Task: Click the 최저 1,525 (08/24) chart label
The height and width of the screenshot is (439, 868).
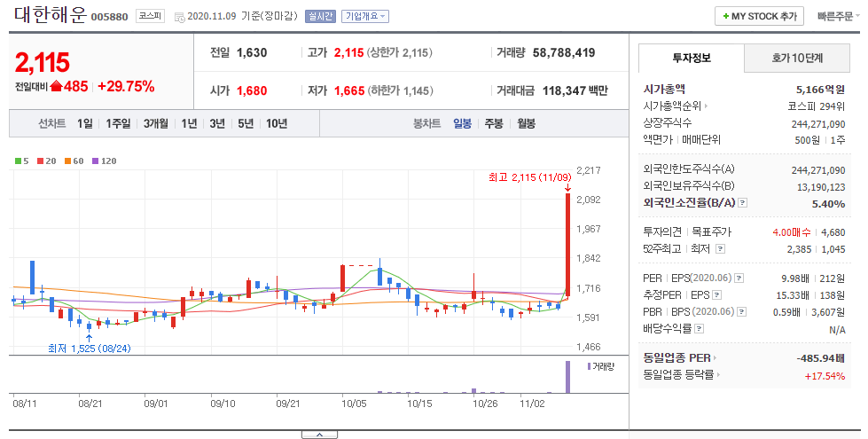Action: pos(90,349)
